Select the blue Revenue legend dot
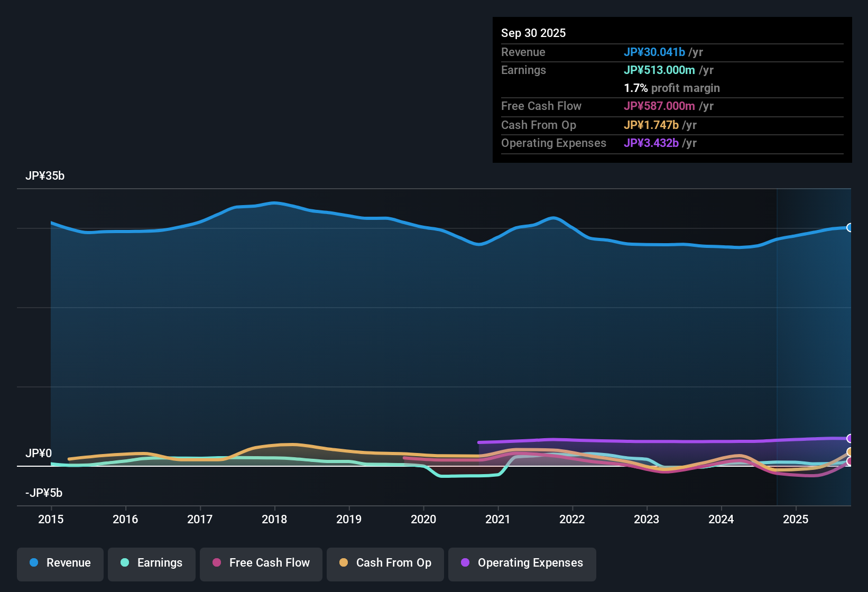The width and height of the screenshot is (868, 592). [34, 563]
